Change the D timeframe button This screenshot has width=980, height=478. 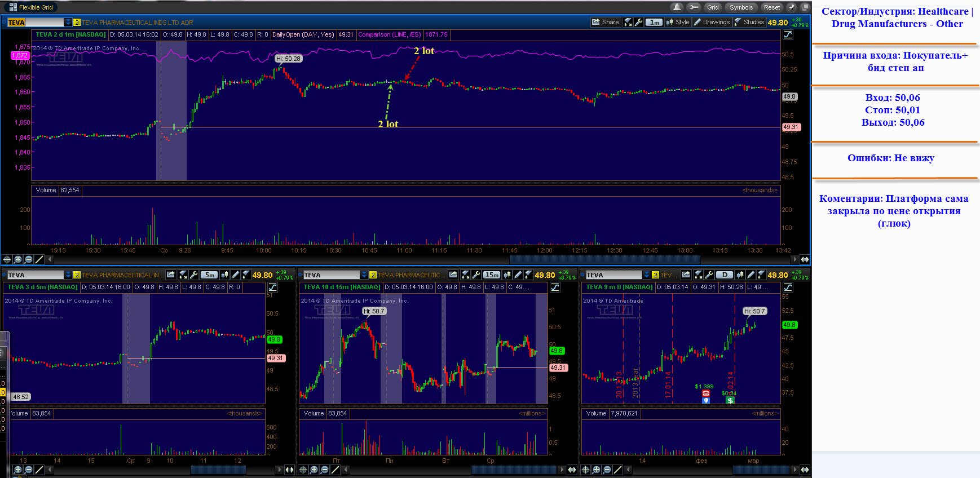click(x=725, y=275)
